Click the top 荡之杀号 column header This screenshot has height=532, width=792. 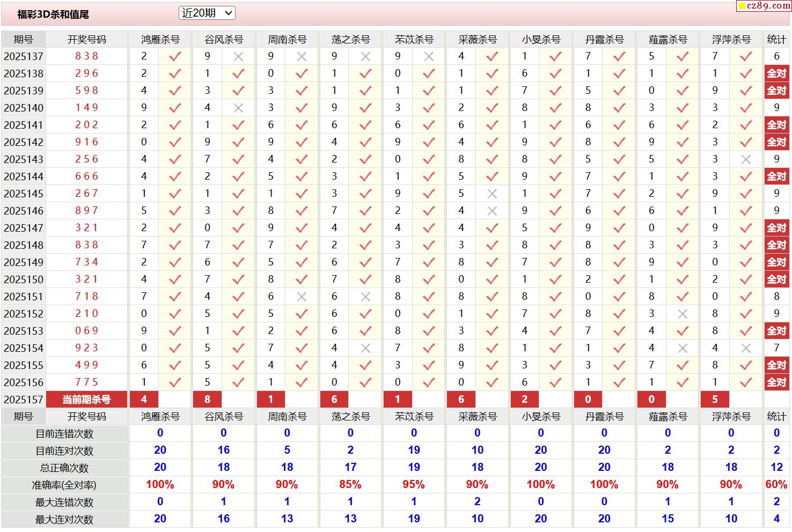point(351,39)
